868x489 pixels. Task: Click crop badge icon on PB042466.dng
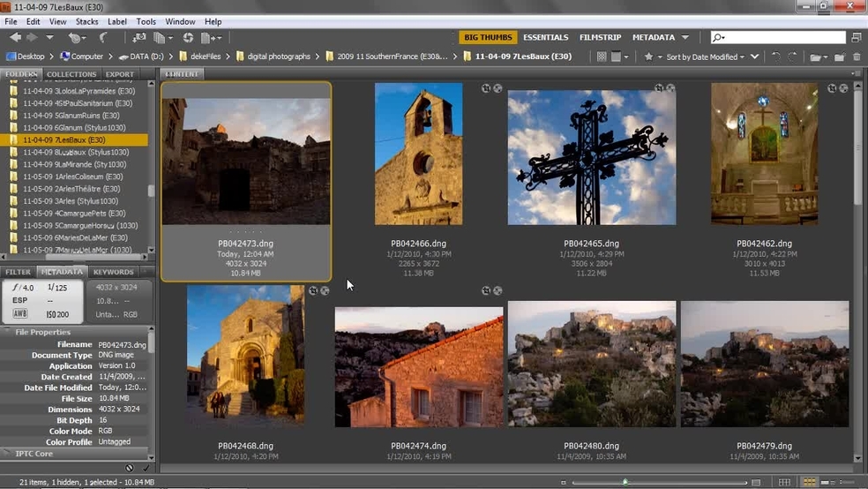coord(485,88)
